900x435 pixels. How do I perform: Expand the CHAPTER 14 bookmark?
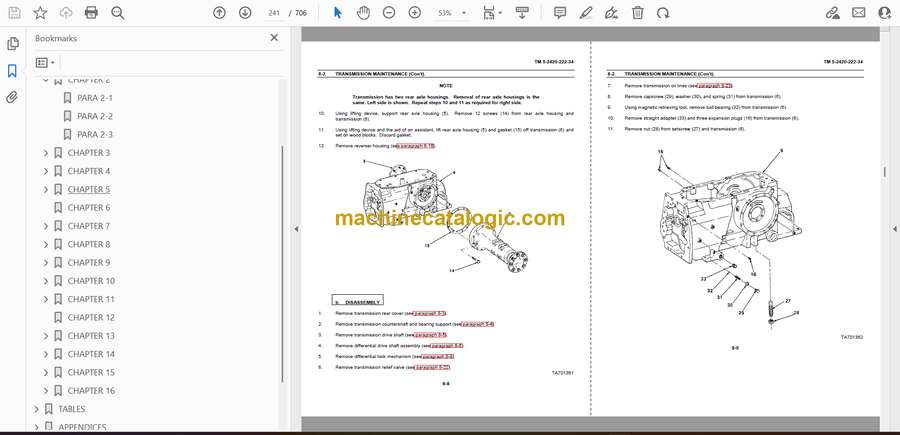(46, 354)
